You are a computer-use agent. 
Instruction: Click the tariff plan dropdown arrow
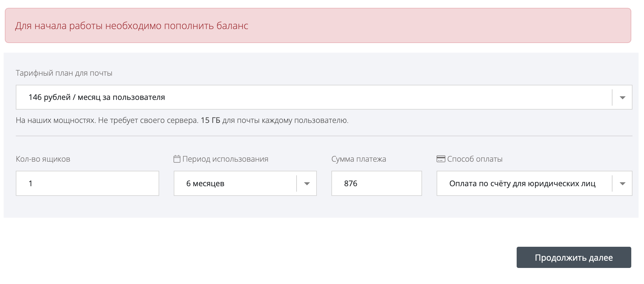[622, 97]
